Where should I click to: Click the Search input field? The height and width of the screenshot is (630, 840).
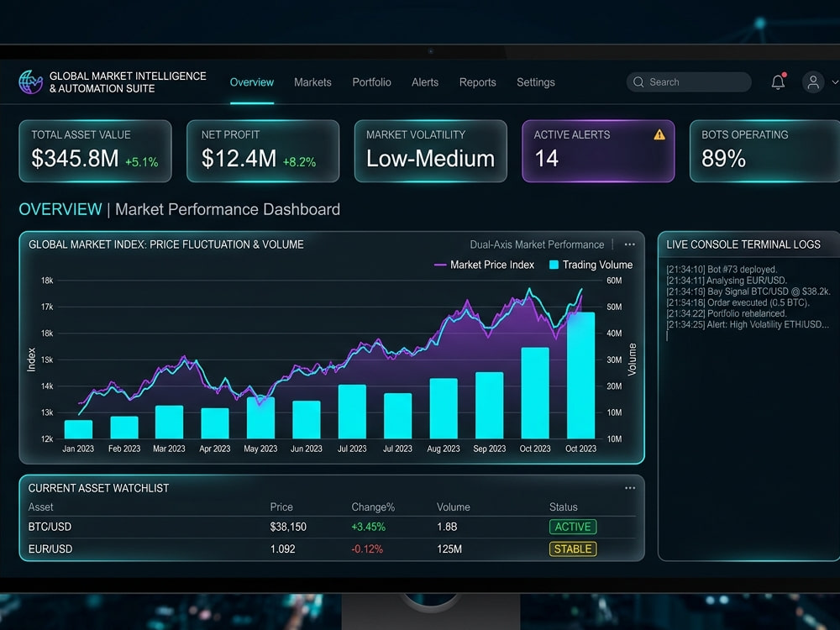(x=689, y=82)
